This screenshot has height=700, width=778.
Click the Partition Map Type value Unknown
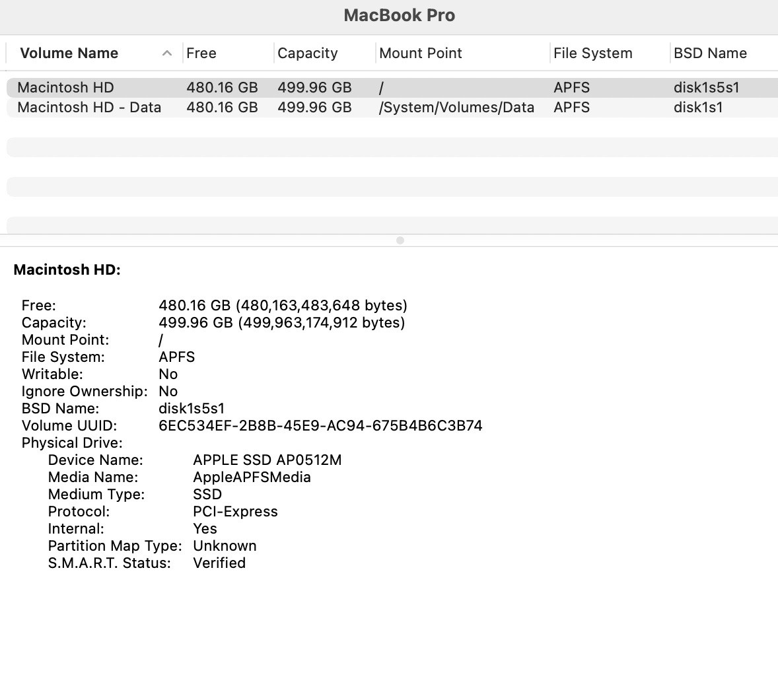click(225, 545)
